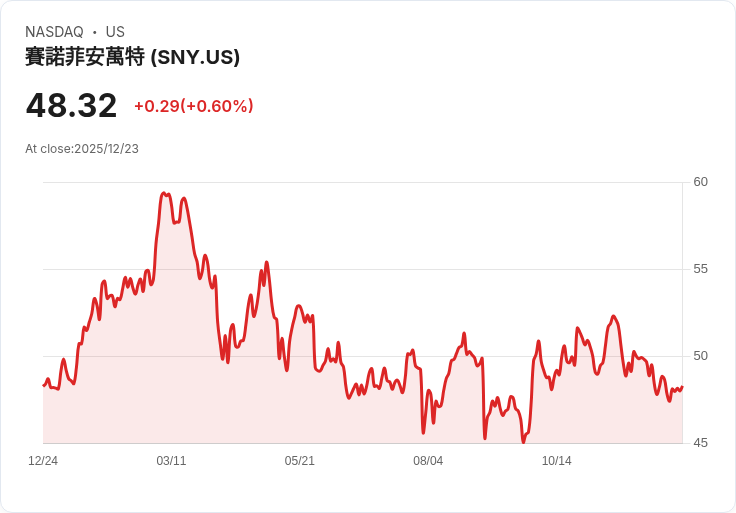Select the 08/04 date label on x-axis
Viewport: 736px width, 513px height.
coord(428,461)
